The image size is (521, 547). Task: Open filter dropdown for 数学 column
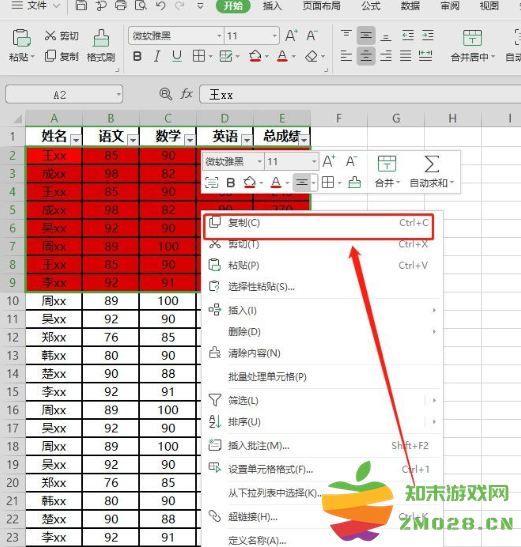(x=190, y=140)
